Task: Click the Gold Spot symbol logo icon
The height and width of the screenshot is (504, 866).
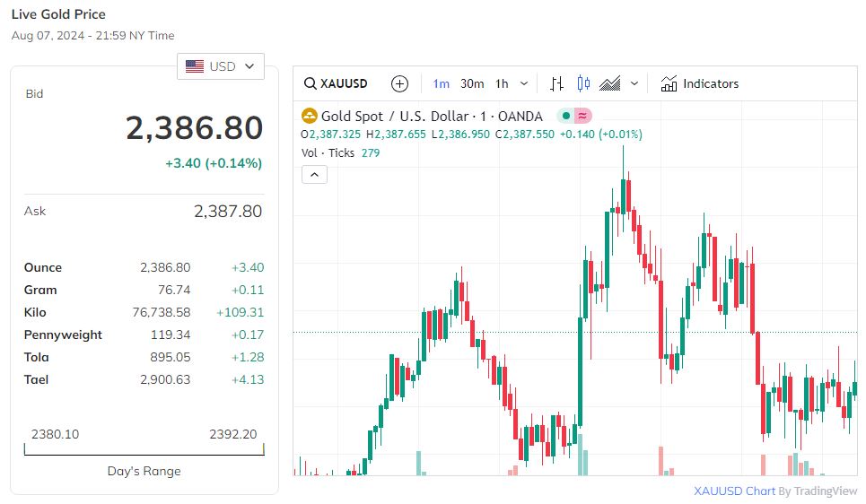Action: [x=310, y=116]
